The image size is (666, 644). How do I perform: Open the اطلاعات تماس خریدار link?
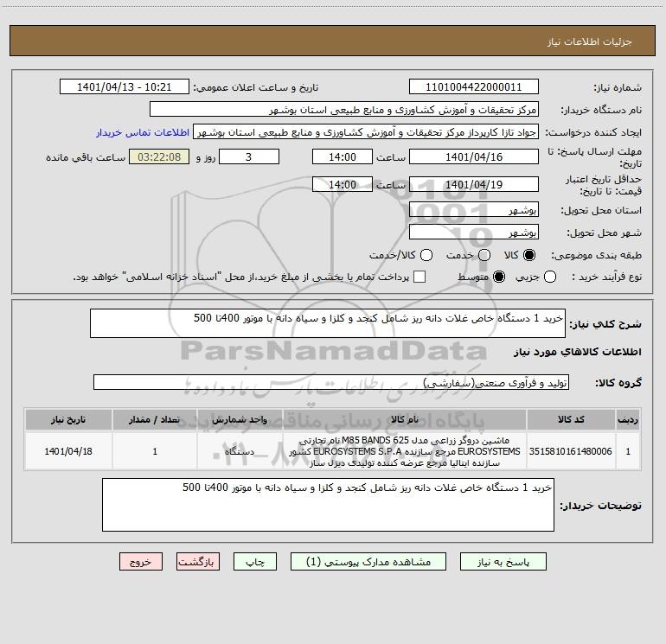(143, 132)
